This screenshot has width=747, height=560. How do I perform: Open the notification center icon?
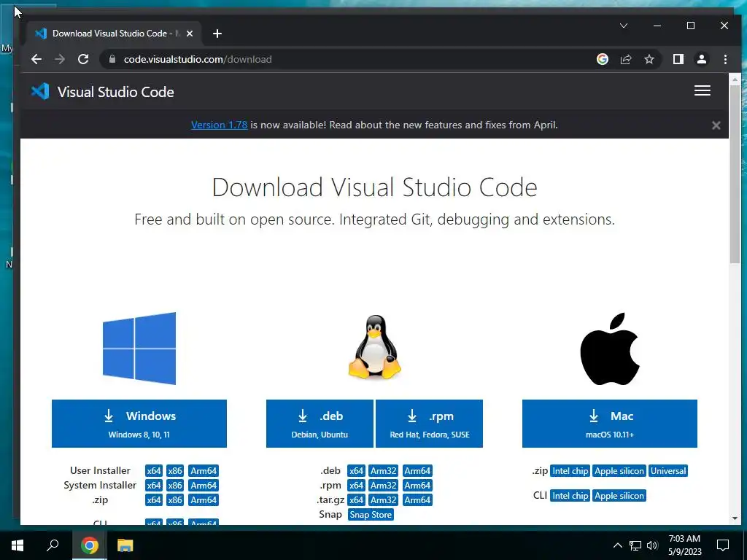point(723,545)
